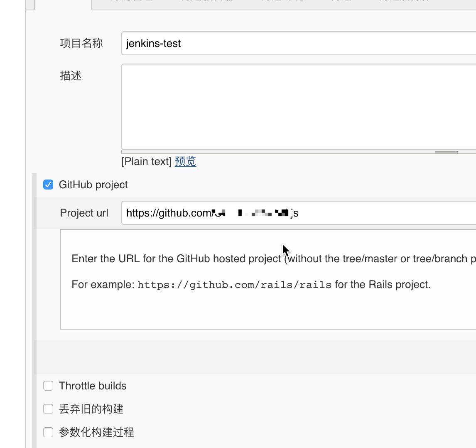Enable the Throttle builds checkbox
Image resolution: width=476 pixels, height=448 pixels.
click(48, 386)
